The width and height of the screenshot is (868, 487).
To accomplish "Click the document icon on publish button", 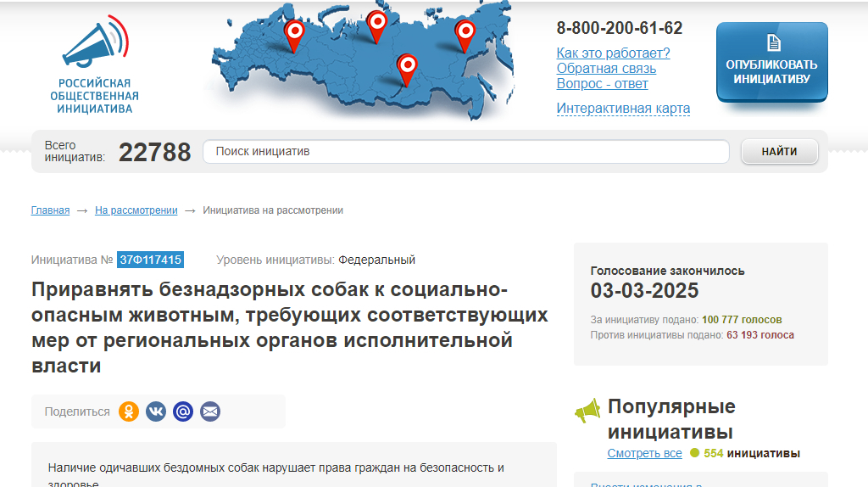I will point(773,42).
